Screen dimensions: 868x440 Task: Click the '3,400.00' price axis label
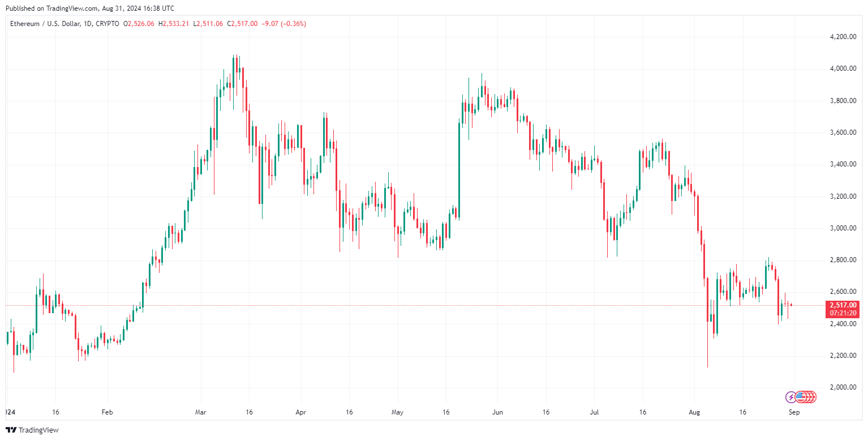point(844,165)
